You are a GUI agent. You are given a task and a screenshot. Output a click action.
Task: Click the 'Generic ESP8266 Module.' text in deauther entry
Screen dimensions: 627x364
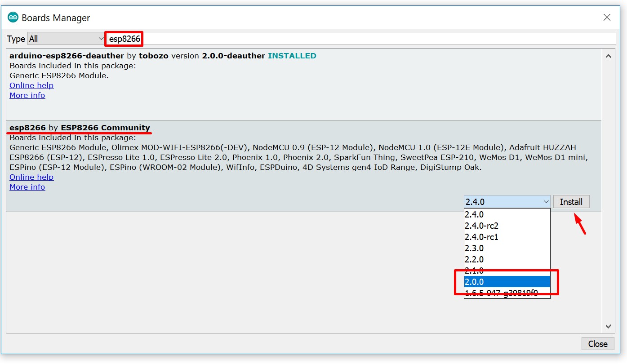(x=59, y=75)
